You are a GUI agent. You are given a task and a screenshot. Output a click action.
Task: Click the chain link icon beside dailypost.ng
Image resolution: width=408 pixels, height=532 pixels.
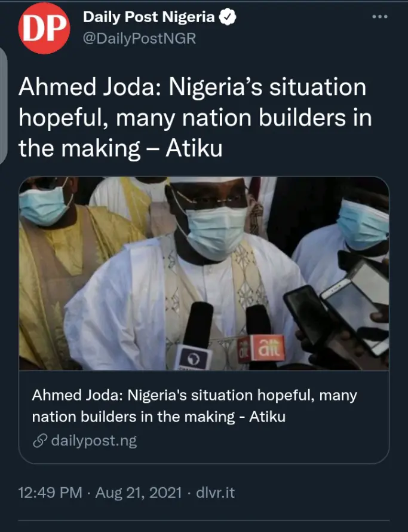(x=39, y=442)
